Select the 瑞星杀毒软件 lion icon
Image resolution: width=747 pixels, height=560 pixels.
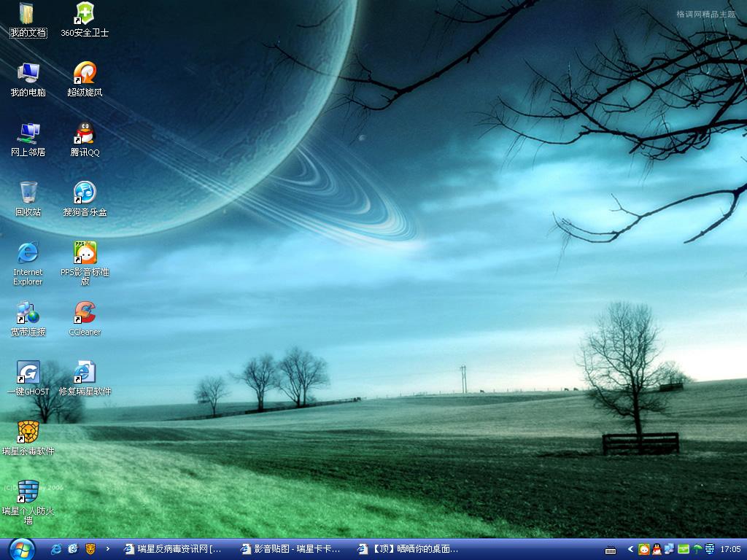[28, 432]
